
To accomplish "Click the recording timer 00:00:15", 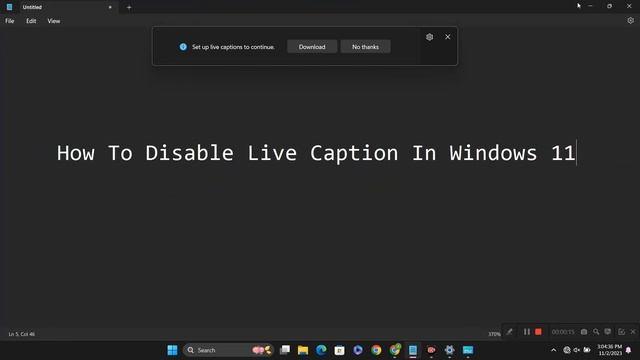I will tap(563, 332).
